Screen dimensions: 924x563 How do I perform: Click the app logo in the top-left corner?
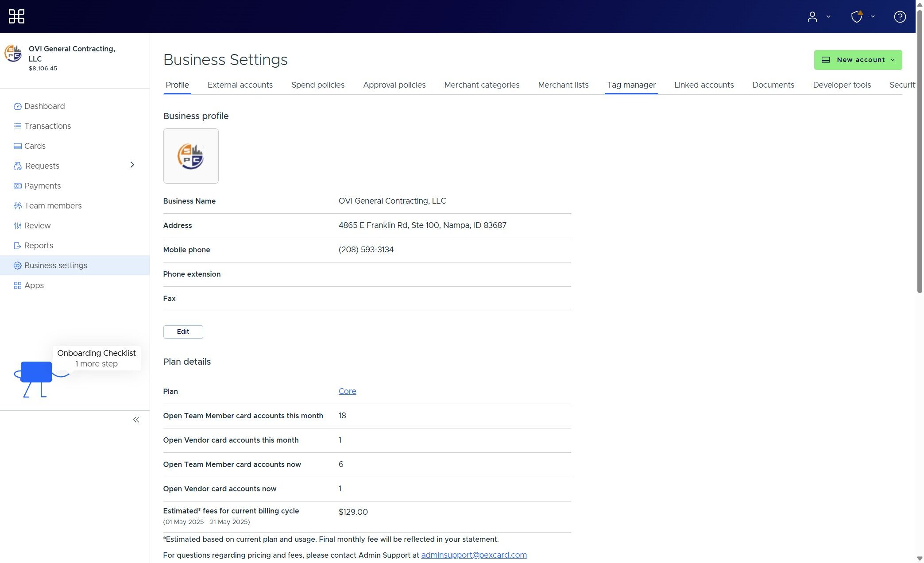coord(16,16)
